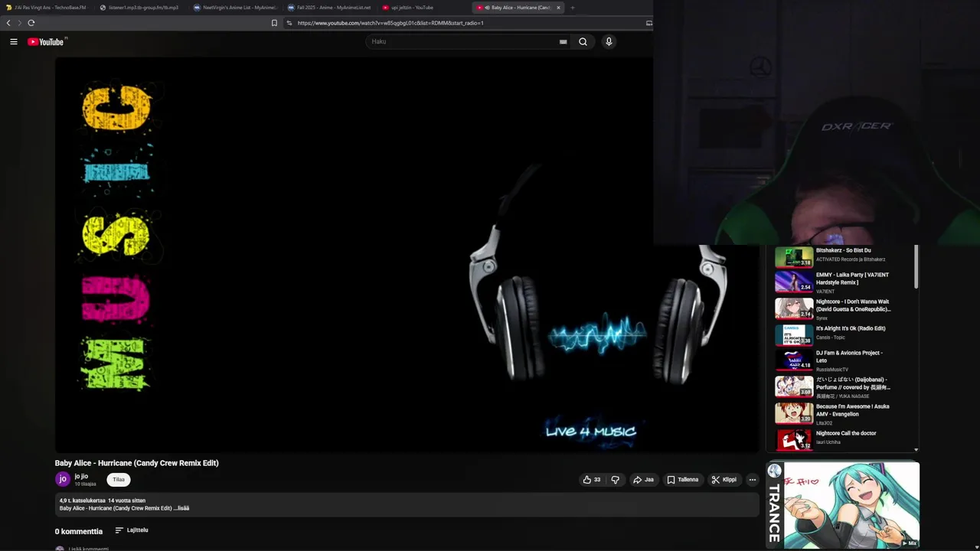Click the 4,9 t. katselukertaa view count
The width and height of the screenshot is (980, 551).
(83, 500)
